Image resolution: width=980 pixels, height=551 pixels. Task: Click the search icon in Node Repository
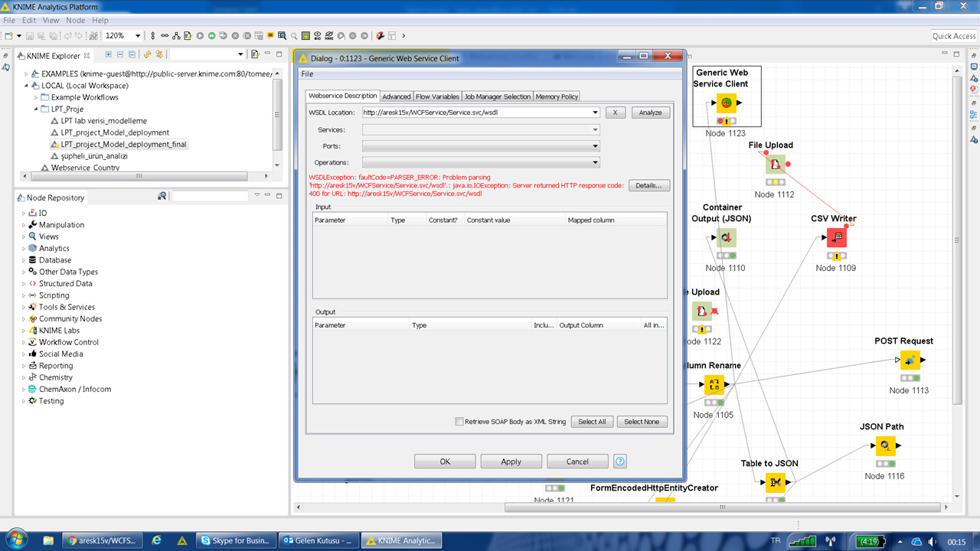coord(162,197)
